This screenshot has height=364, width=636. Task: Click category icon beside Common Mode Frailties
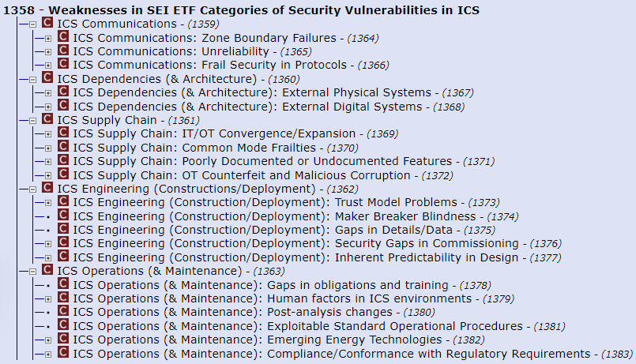[x=62, y=148]
